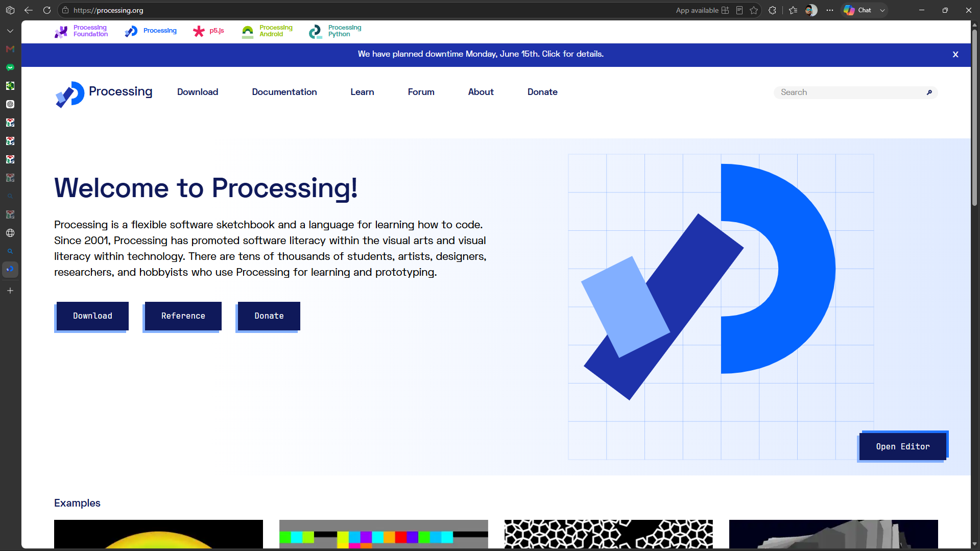Switch to the Gmail tab in sidebar
Viewport: 980px width, 551px height.
coord(10,49)
